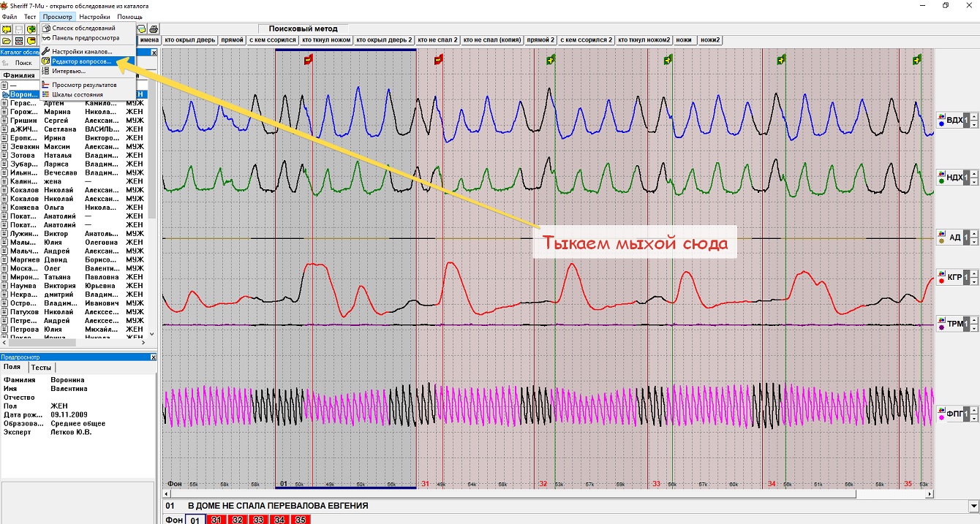Click green flag marker on question 33
980x524 pixels.
[x=668, y=60]
